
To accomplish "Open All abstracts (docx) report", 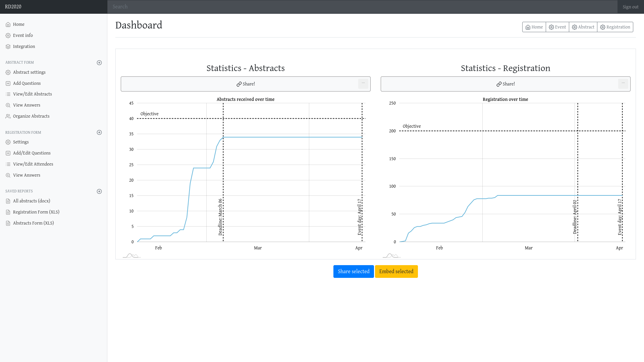I will (54, 201).
